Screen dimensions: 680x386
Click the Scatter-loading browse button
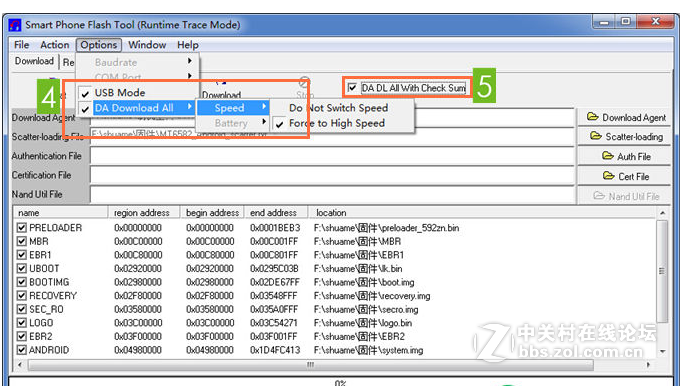coord(624,137)
